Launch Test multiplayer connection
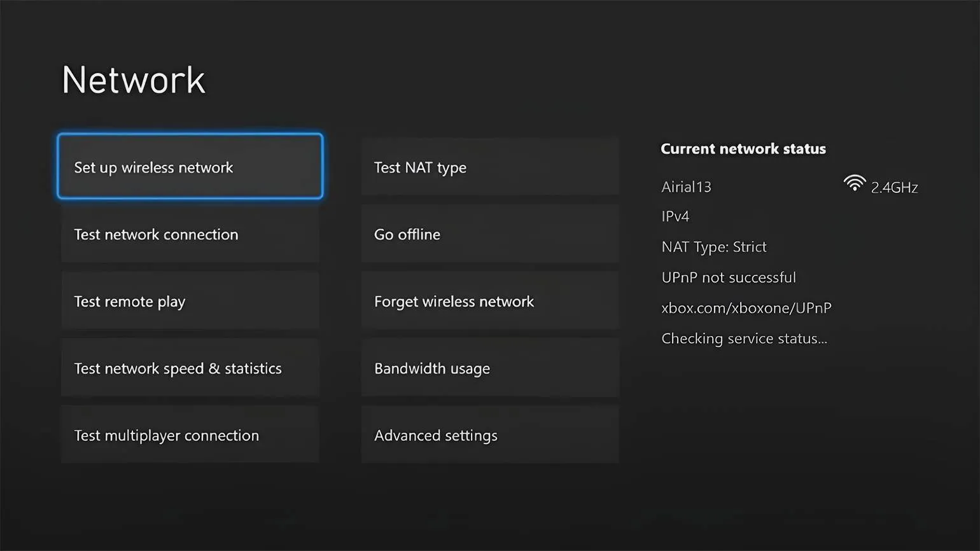The image size is (980, 551). [190, 435]
